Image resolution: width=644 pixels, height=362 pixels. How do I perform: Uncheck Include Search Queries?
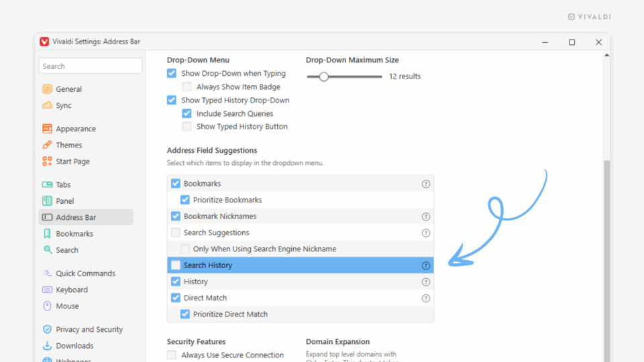coord(187,113)
